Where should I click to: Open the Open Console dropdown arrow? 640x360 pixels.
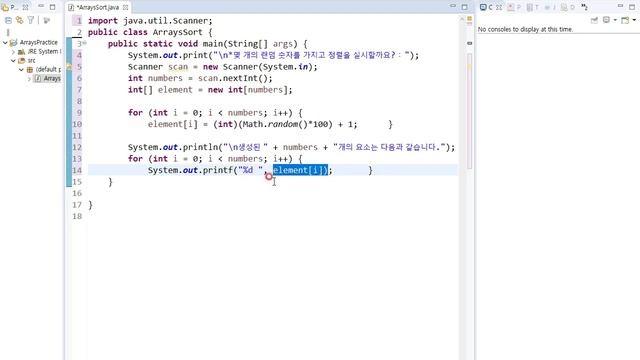tap(634, 20)
